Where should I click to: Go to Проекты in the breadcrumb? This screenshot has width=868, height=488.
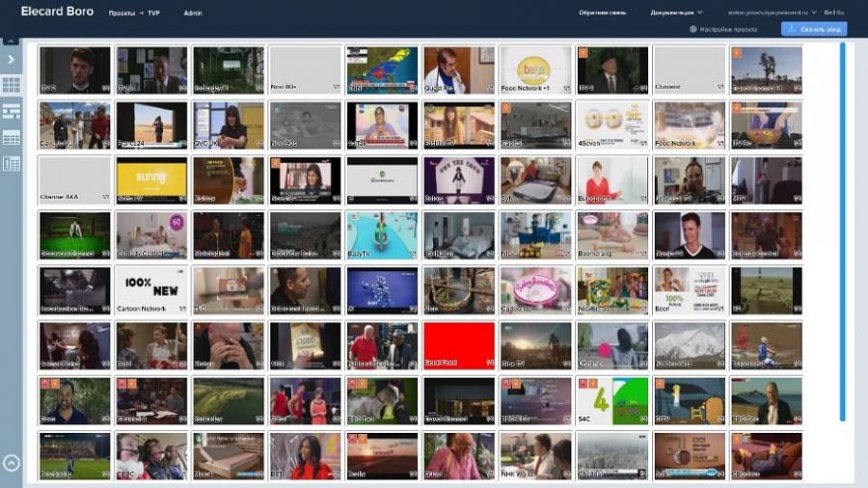pos(122,14)
